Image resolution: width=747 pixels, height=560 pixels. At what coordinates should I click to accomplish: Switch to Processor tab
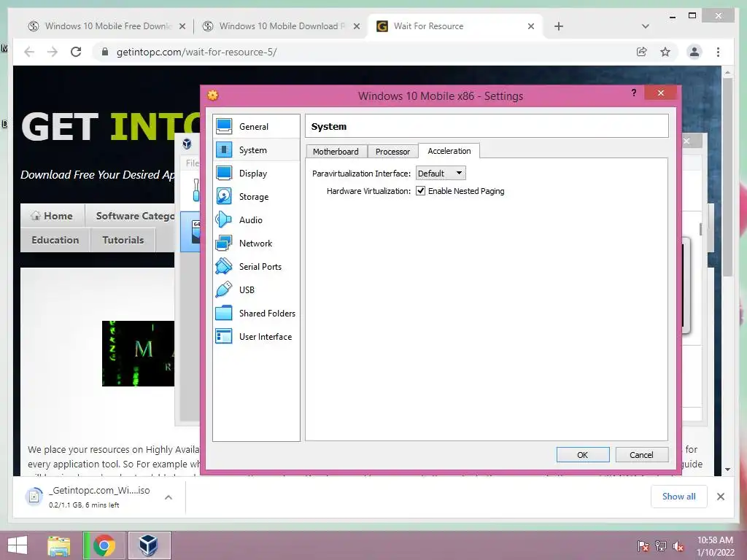[392, 152]
